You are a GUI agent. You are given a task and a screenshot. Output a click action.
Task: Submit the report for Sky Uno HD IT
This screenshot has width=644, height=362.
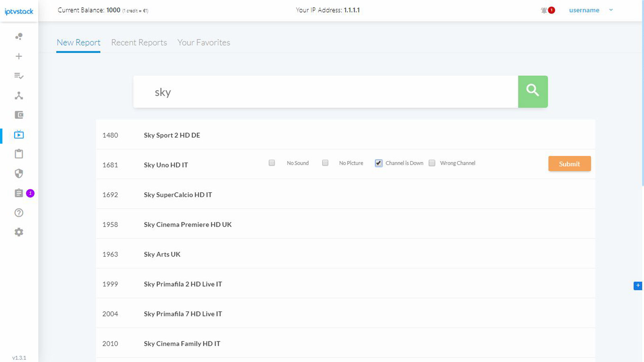click(x=570, y=164)
